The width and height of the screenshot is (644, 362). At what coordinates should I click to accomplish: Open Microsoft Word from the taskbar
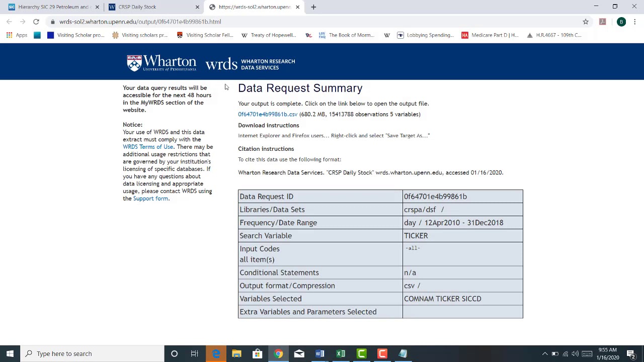(x=319, y=353)
